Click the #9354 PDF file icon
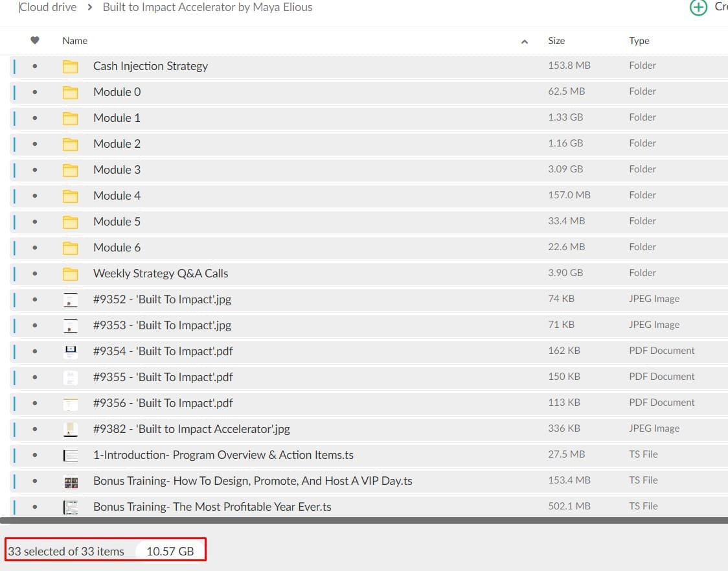 tap(71, 351)
